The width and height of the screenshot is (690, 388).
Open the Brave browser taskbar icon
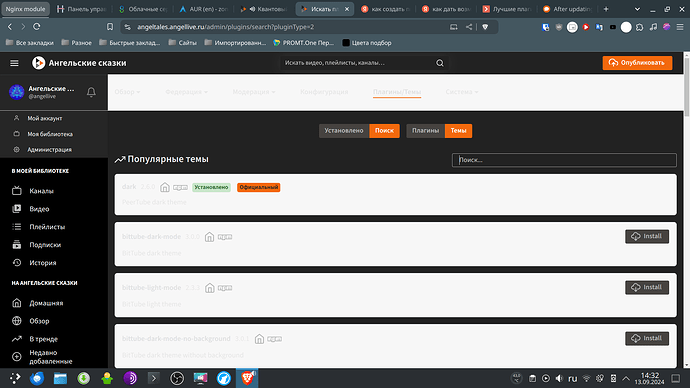click(x=247, y=378)
